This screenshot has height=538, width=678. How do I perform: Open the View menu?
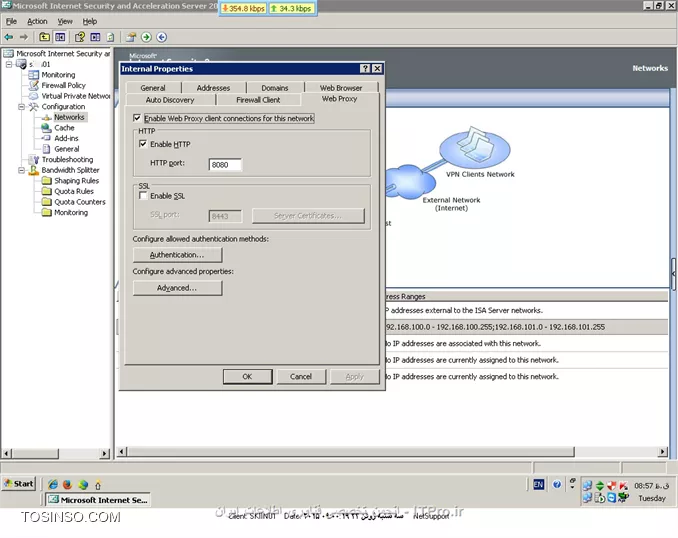pyautogui.click(x=65, y=21)
